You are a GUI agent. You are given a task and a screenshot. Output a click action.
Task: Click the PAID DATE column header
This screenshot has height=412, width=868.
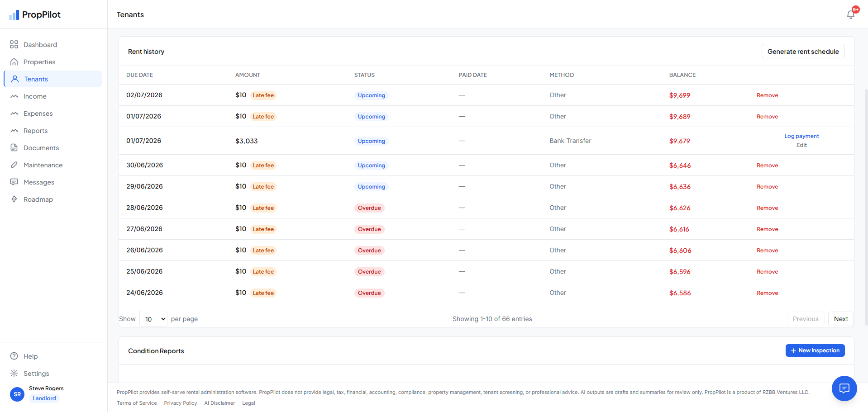(472, 75)
